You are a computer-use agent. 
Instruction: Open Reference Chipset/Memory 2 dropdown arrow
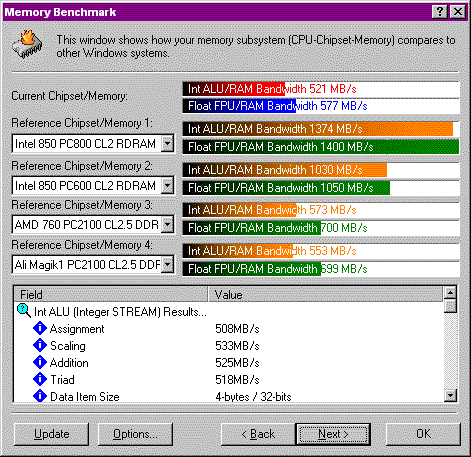tap(167, 185)
